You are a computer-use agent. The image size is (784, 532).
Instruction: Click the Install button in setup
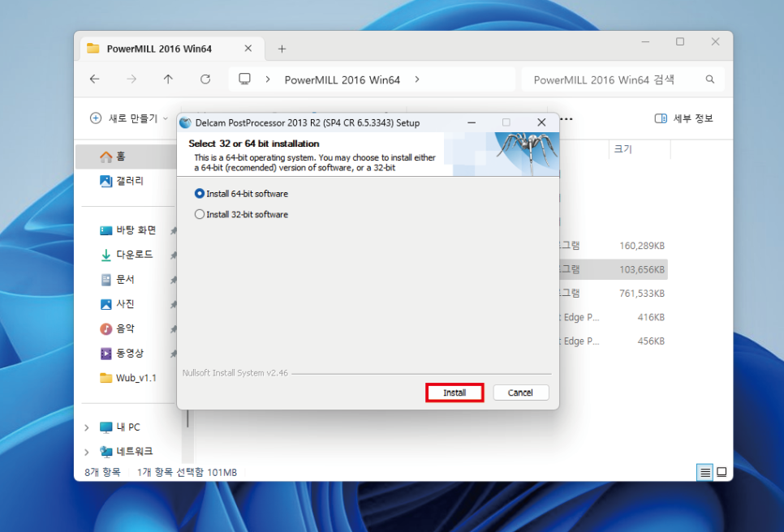click(454, 393)
